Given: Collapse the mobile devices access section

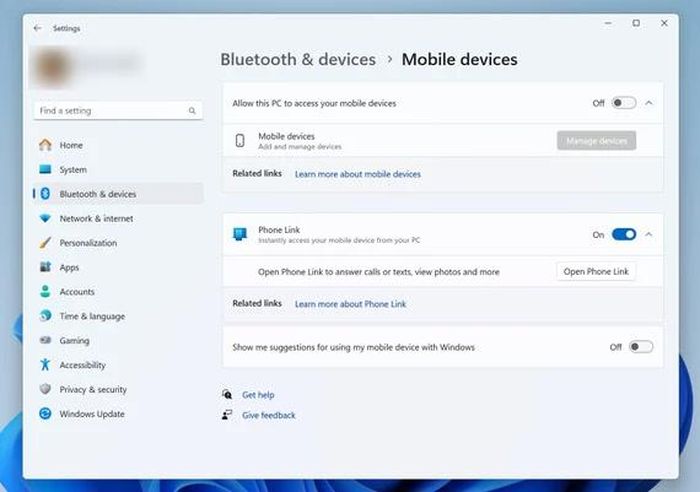Looking at the screenshot, I should tap(649, 103).
